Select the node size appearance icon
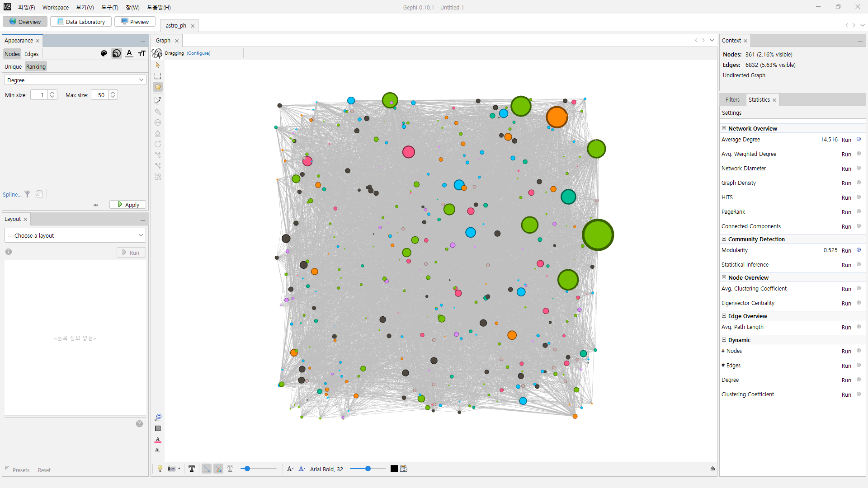 pos(117,53)
